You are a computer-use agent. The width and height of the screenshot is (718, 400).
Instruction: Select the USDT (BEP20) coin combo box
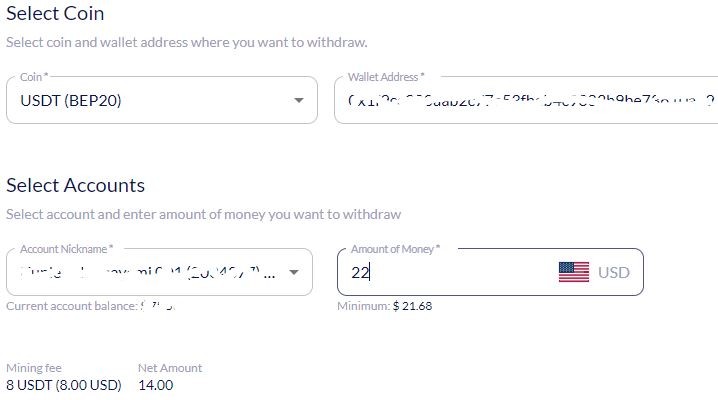point(162,100)
